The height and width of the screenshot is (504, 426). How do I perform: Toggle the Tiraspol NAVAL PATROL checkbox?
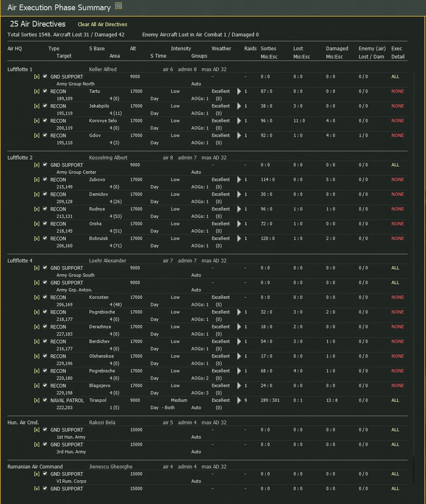[x=45, y=400]
